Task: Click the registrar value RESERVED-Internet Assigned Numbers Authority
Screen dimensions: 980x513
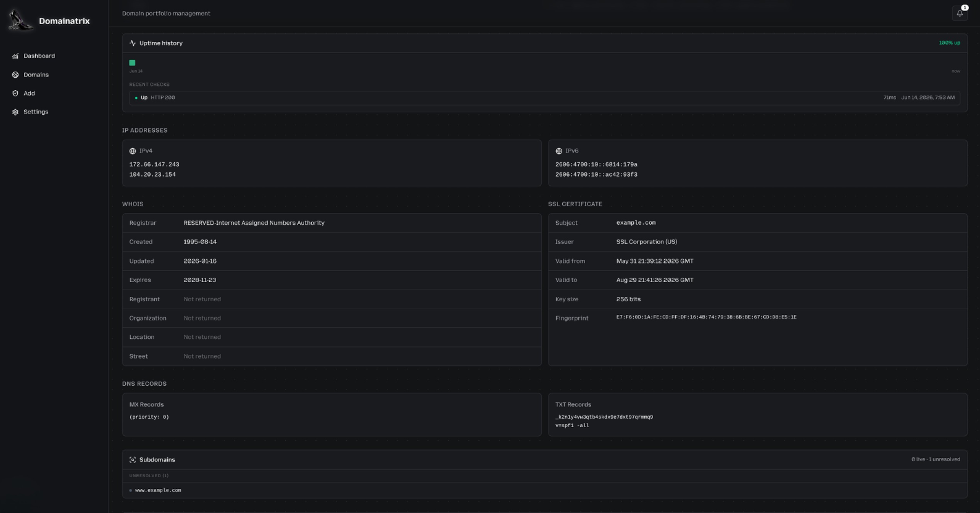Action: [254, 223]
